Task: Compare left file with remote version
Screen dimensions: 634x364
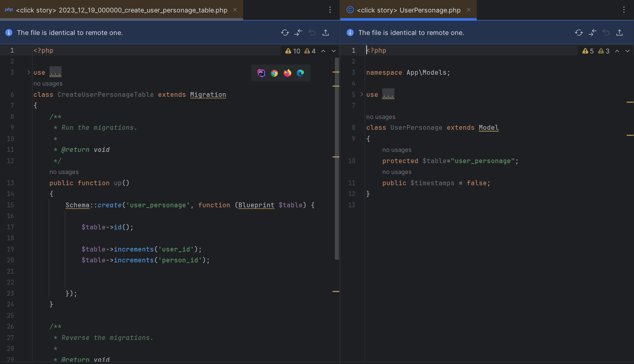Action: coord(298,33)
